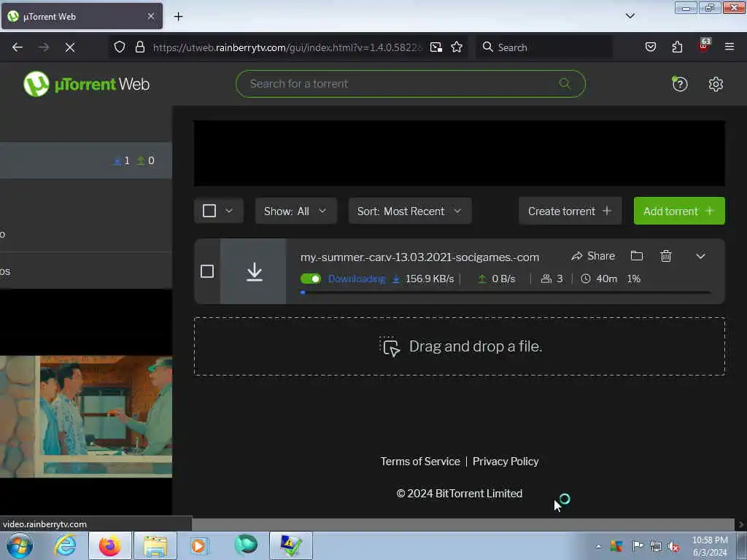Viewport: 747px width, 560px height.
Task: Click the taskbar clock showing 10:58 PM
Action: point(710,546)
